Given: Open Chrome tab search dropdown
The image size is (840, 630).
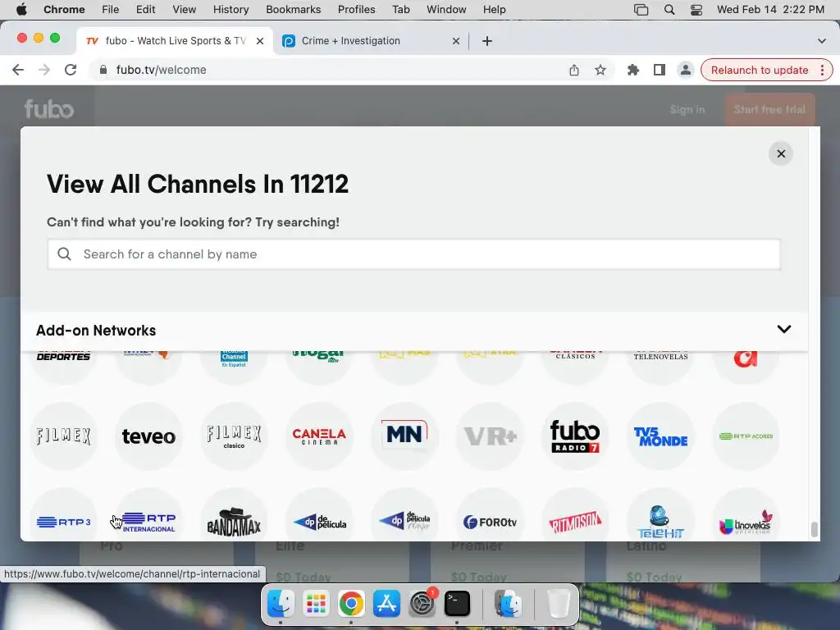Looking at the screenshot, I should tap(821, 41).
